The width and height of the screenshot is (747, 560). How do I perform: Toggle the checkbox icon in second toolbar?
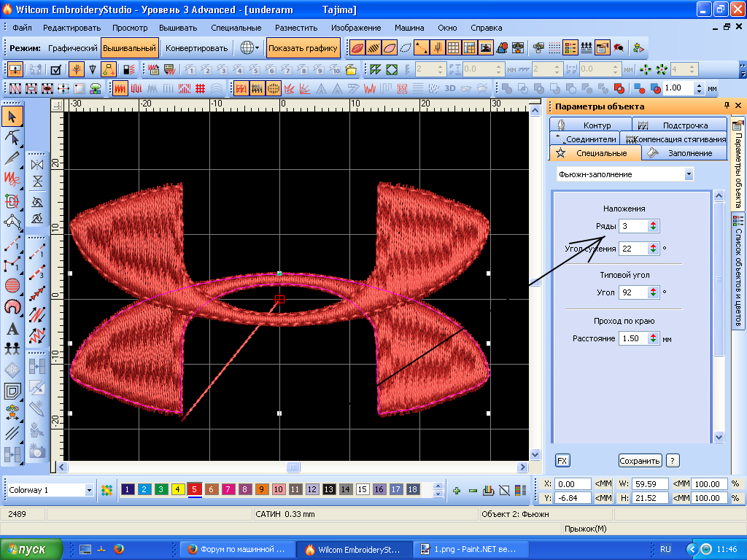[55, 70]
